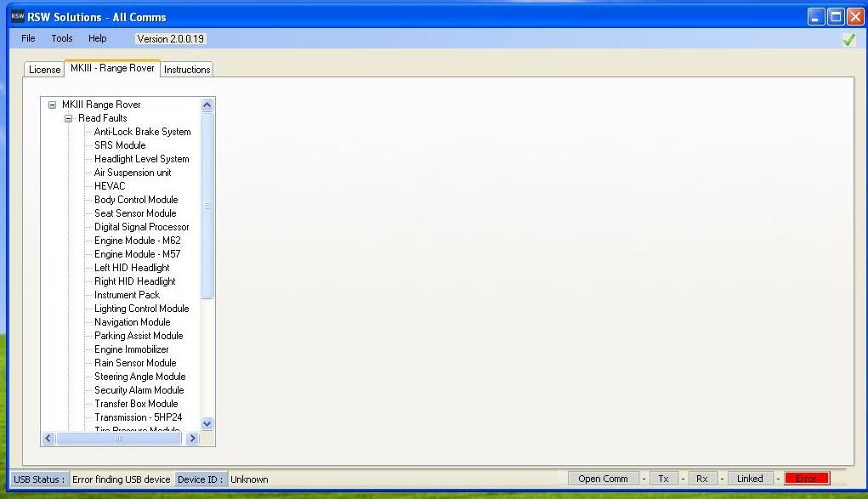Click the Rx status indicator

coord(702,479)
